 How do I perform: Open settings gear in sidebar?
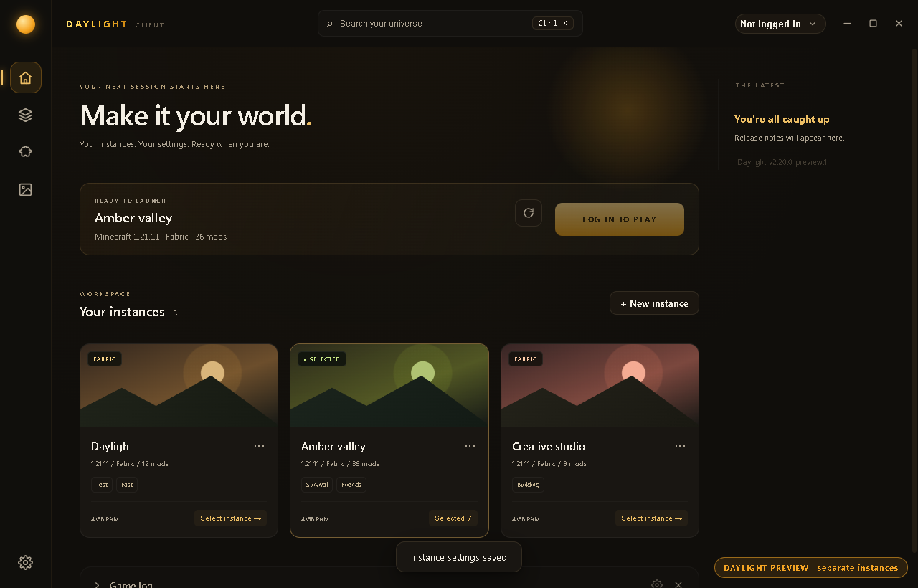point(26,562)
